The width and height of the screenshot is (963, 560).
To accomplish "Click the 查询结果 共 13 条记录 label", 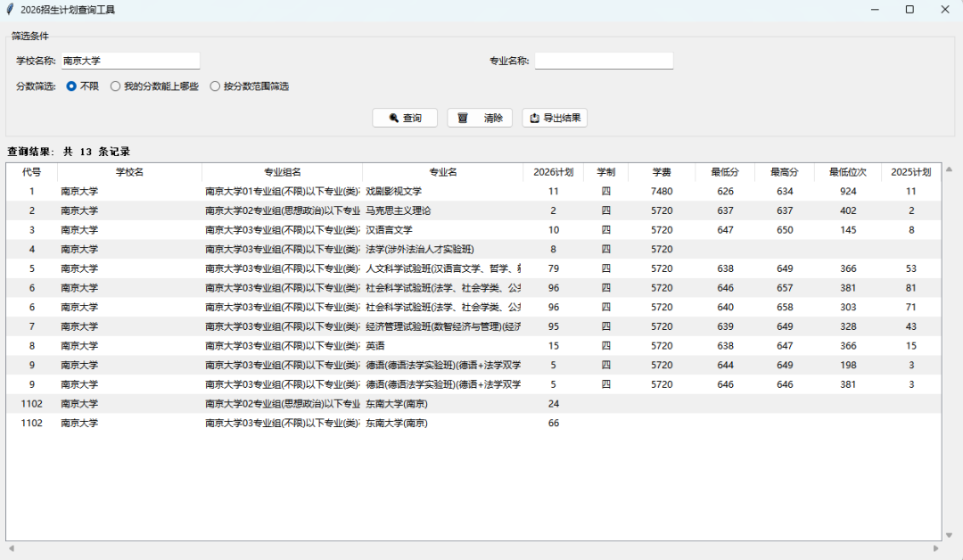I will tap(69, 152).
